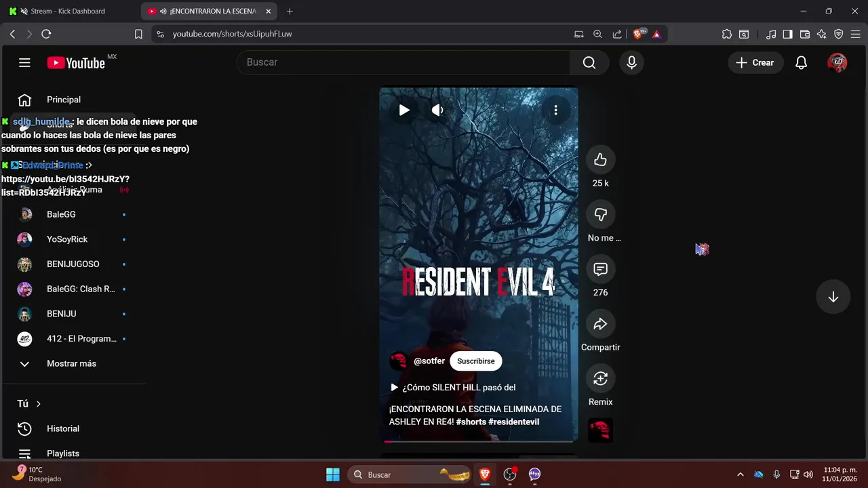This screenshot has height=488, width=868.
Task: Open the comments showing 276
Action: pos(600,269)
